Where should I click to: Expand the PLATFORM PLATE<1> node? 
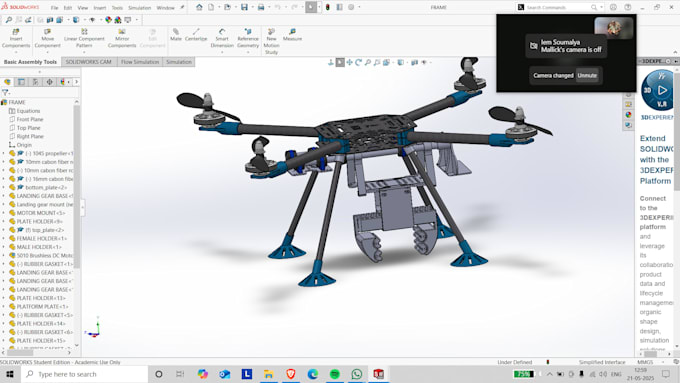(x=3, y=307)
